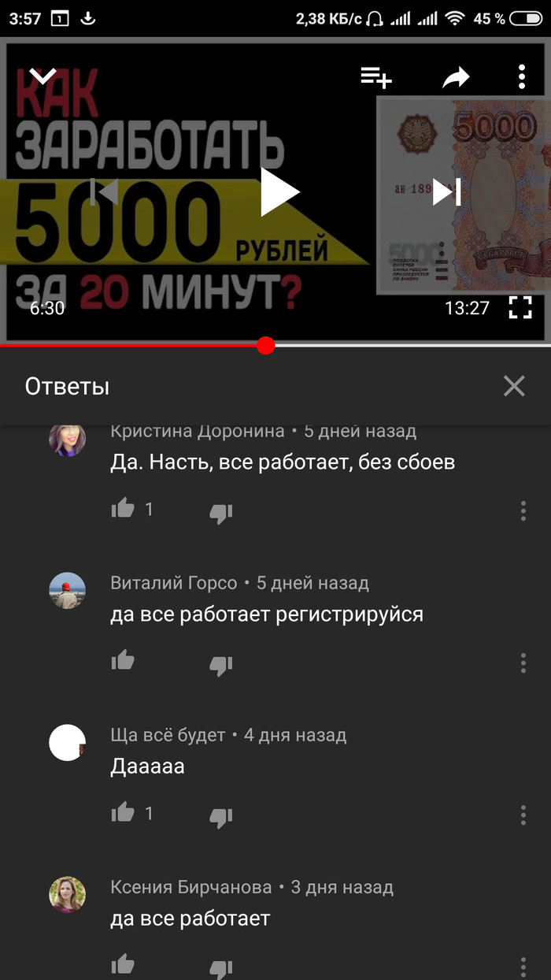Image resolution: width=551 pixels, height=980 pixels.
Task: Share the video using the arrow icon
Action: [456, 76]
